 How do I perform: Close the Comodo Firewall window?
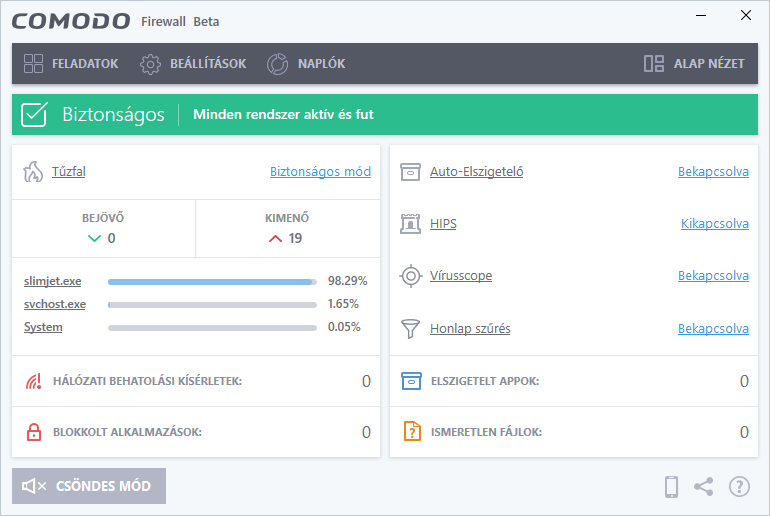pos(745,16)
